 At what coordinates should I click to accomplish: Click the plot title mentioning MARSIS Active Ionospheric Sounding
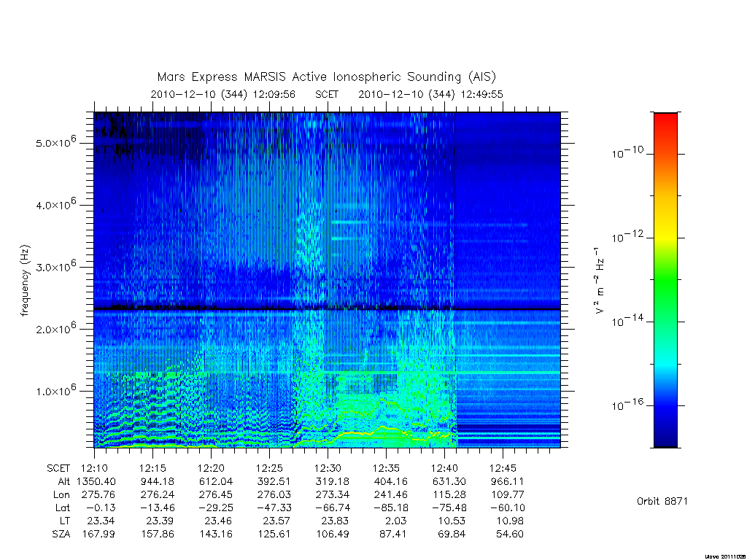tap(326, 77)
